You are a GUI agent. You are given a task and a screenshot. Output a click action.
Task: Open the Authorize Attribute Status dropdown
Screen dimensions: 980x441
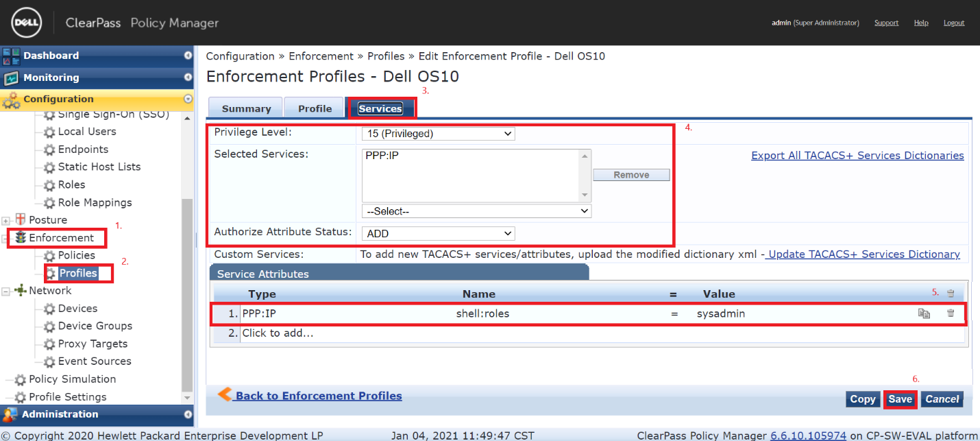click(438, 234)
